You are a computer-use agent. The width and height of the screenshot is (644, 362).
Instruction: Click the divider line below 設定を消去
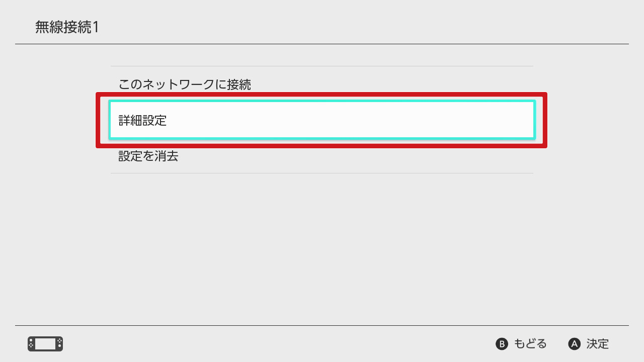(322, 173)
